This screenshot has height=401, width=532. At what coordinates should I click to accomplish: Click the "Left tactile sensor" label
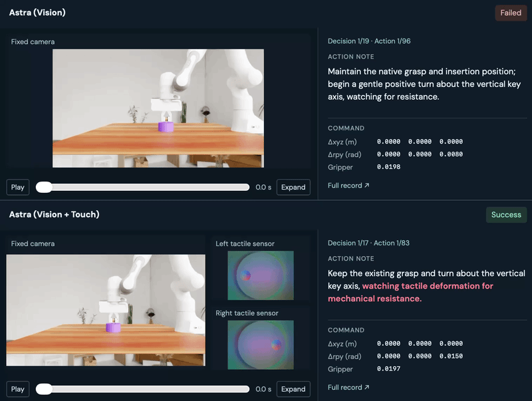[x=245, y=243]
